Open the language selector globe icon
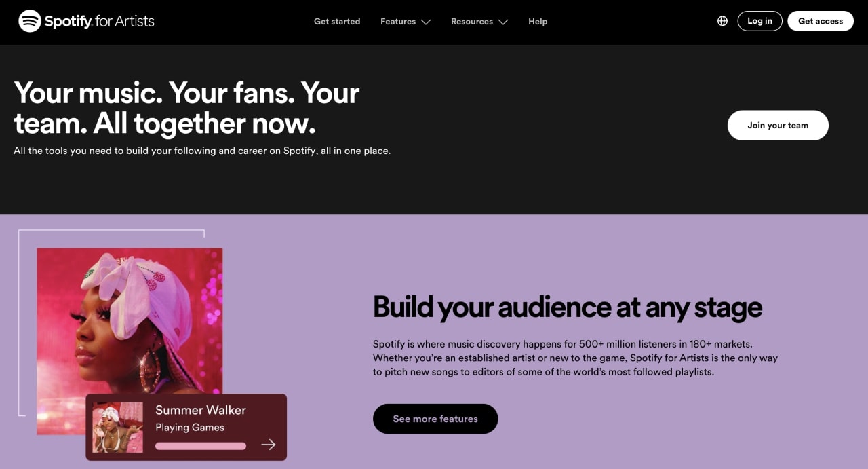868x469 pixels. 722,21
